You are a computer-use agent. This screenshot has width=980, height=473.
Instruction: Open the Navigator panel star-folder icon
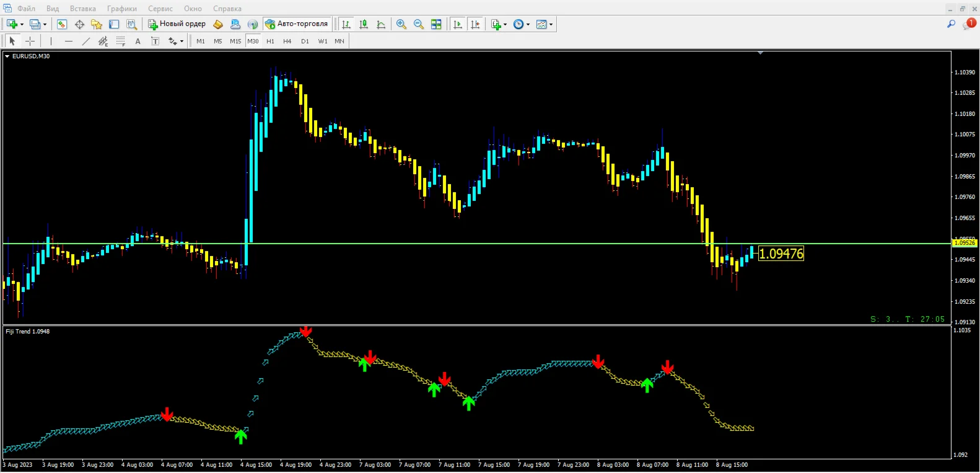pyautogui.click(x=97, y=24)
